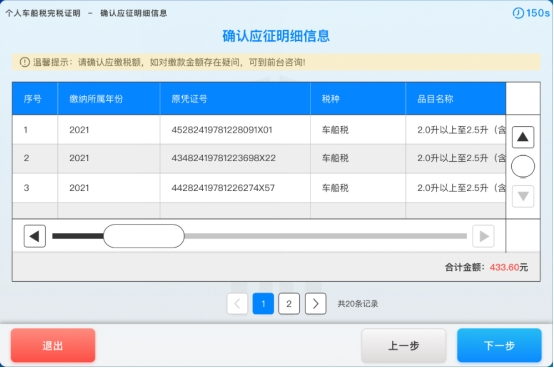Click the scroll left arrow button
Screen dimensions: 554x368
point(35,236)
